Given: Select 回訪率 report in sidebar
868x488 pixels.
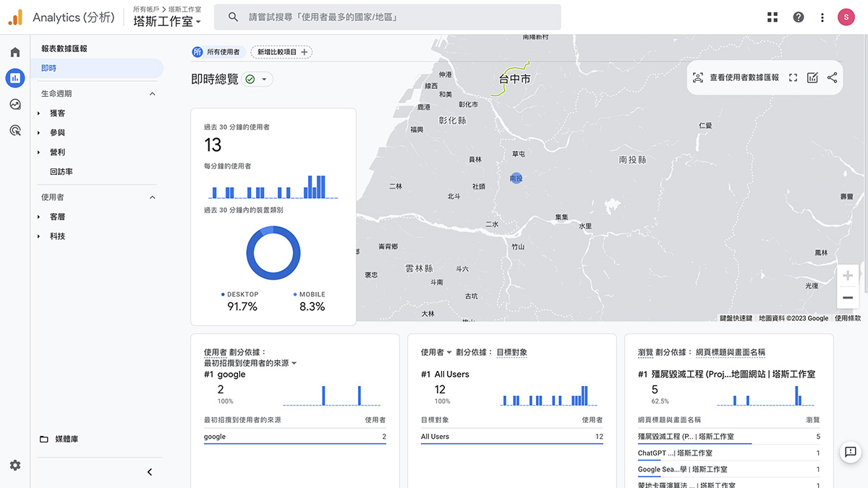Looking at the screenshot, I should point(61,172).
